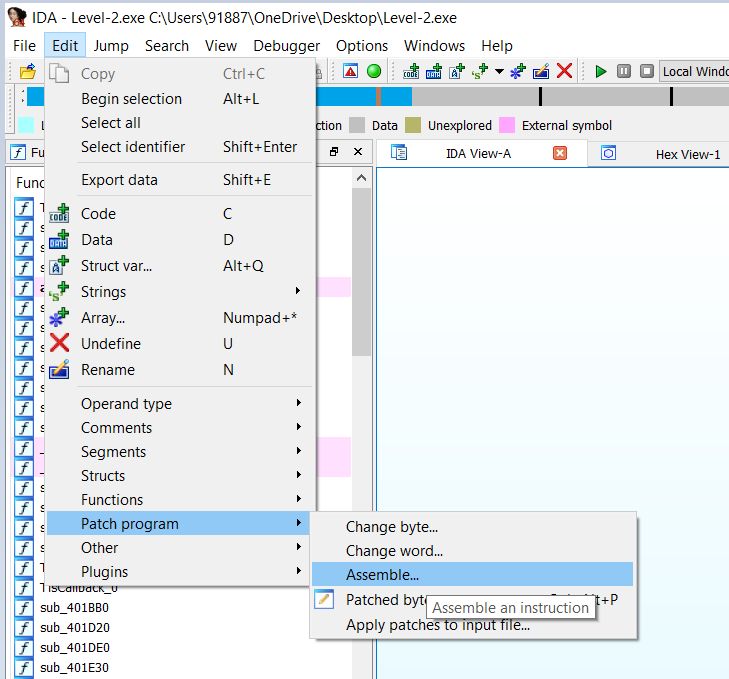729x679 pixels.
Task: Select Change byte... in Patch submenu
Action: (x=472, y=527)
